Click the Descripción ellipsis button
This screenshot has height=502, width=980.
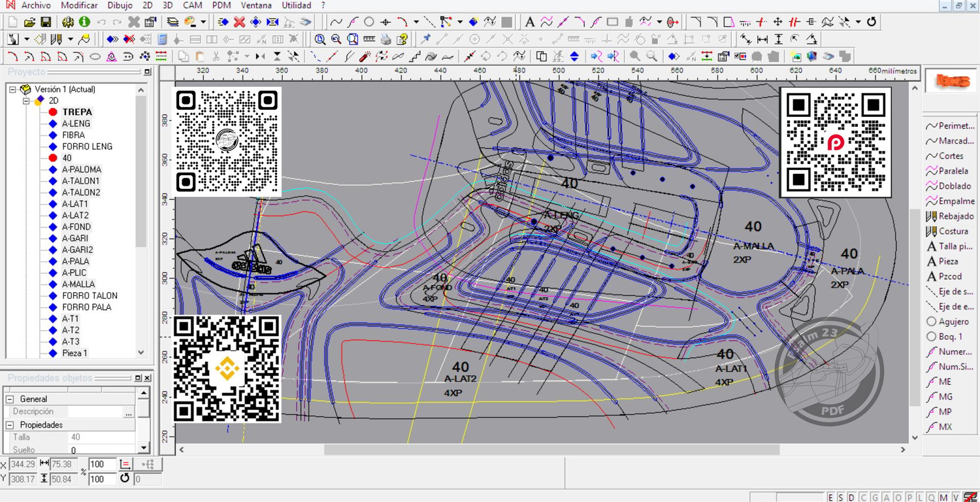(129, 412)
